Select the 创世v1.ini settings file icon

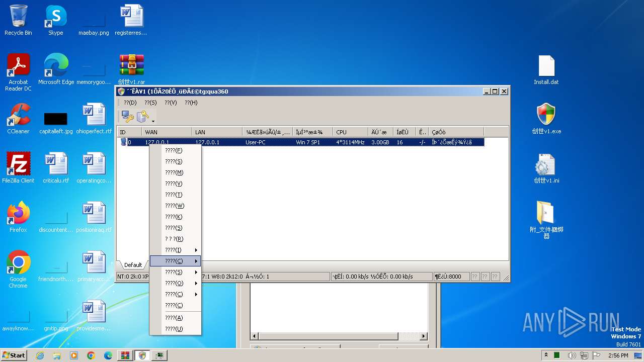[546, 168]
